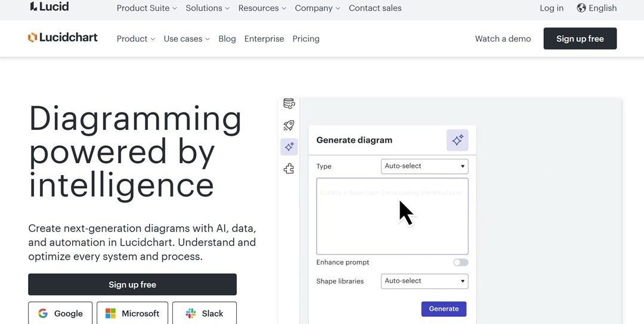Screen dimensions: 644x324
Task: Open the Pricing page
Action: (306, 39)
